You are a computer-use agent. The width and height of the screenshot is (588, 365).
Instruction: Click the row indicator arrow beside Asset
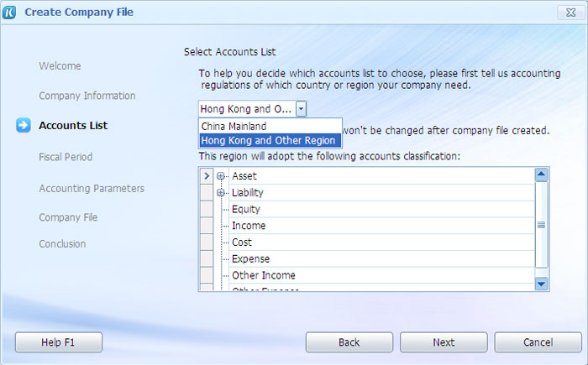point(207,175)
